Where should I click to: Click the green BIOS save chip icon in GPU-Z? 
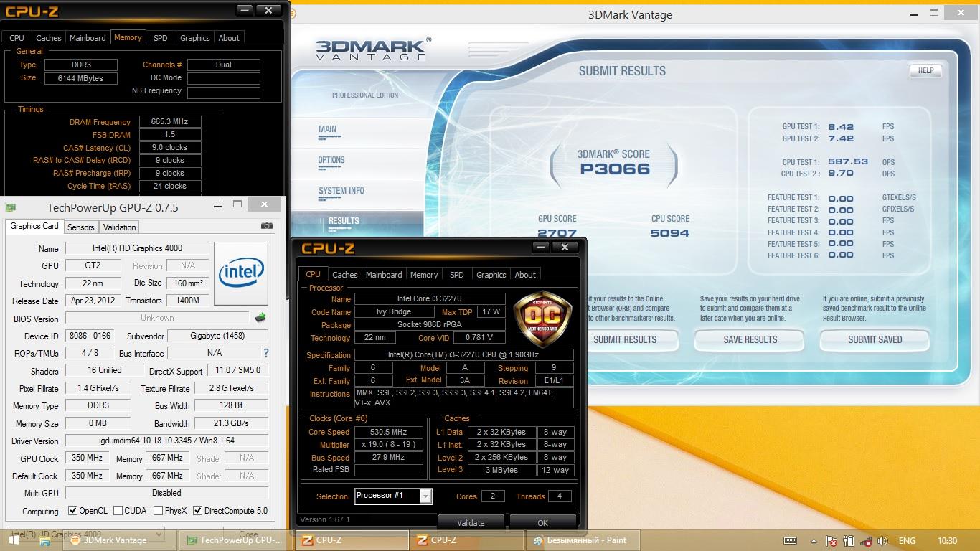260,317
